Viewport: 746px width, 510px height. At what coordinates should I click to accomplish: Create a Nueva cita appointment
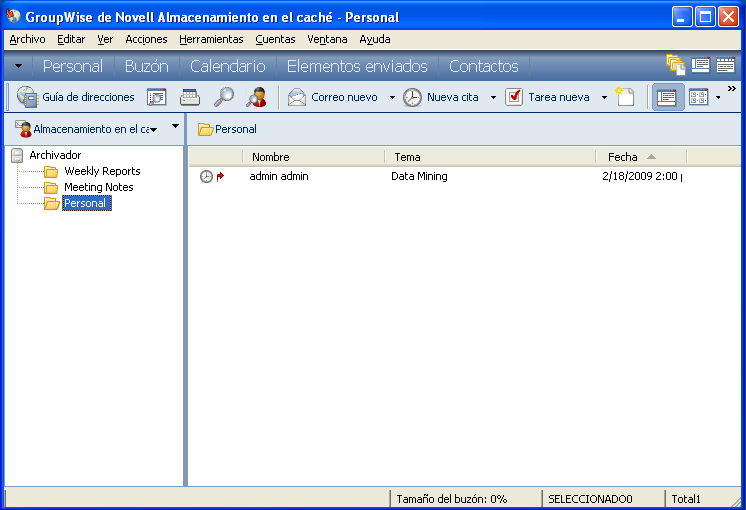(x=441, y=97)
